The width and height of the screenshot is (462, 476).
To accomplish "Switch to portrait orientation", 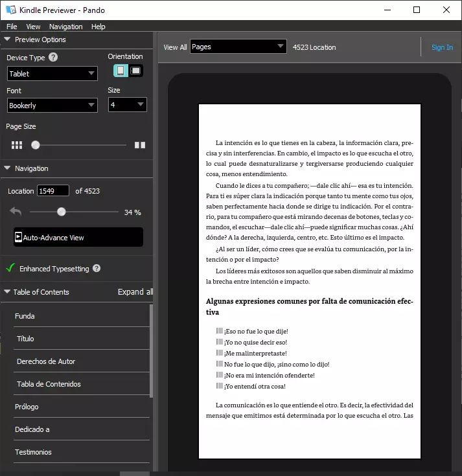I will pyautogui.click(x=121, y=71).
